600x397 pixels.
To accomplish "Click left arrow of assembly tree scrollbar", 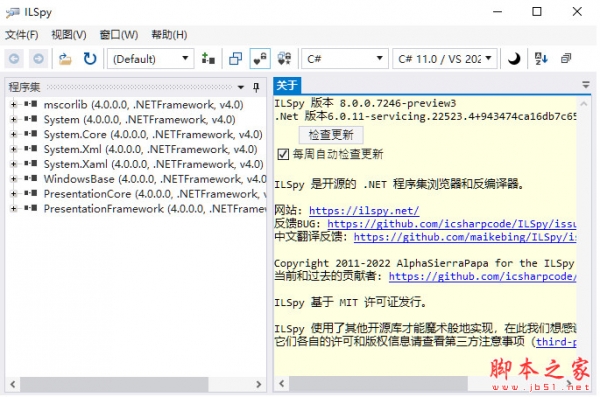I will (x=13, y=384).
